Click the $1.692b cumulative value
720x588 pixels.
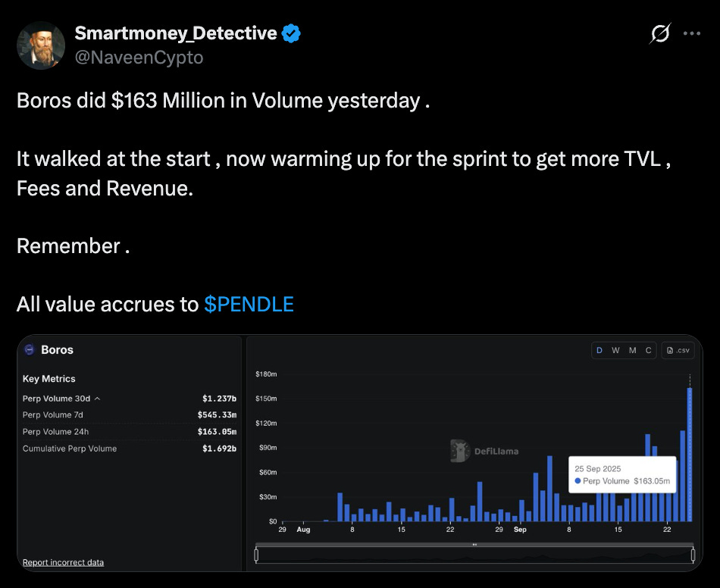(219, 449)
